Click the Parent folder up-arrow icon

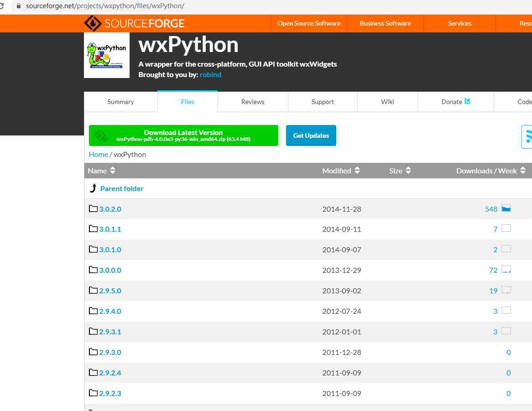click(x=93, y=188)
